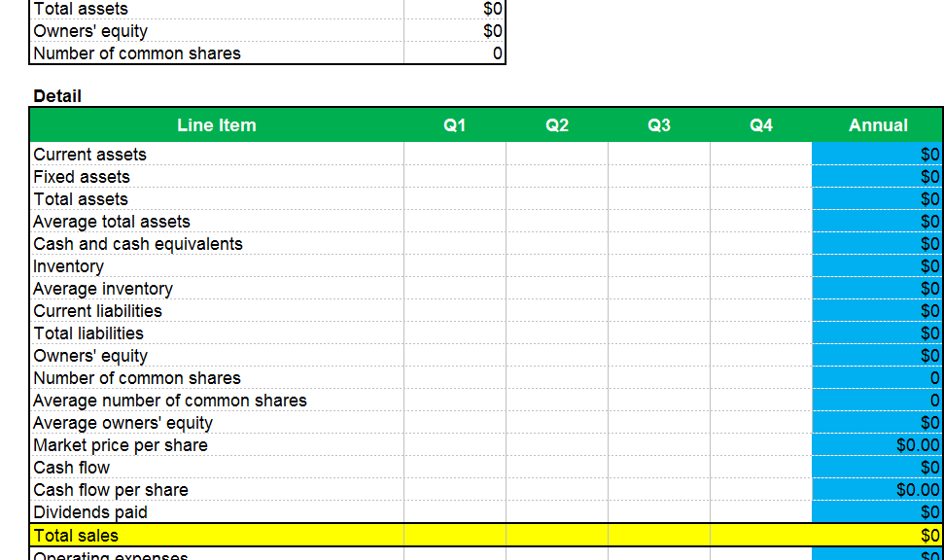Image resolution: width=944 pixels, height=560 pixels.
Task: Select the Annual column header
Action: [877, 125]
